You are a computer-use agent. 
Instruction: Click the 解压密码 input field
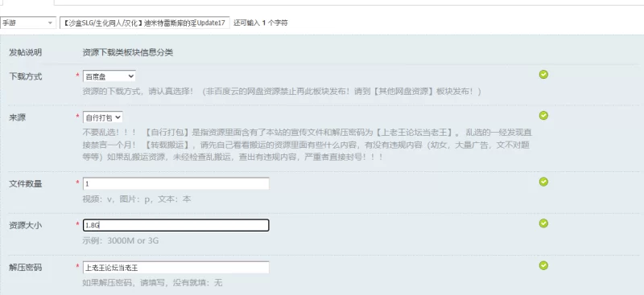tap(175, 268)
